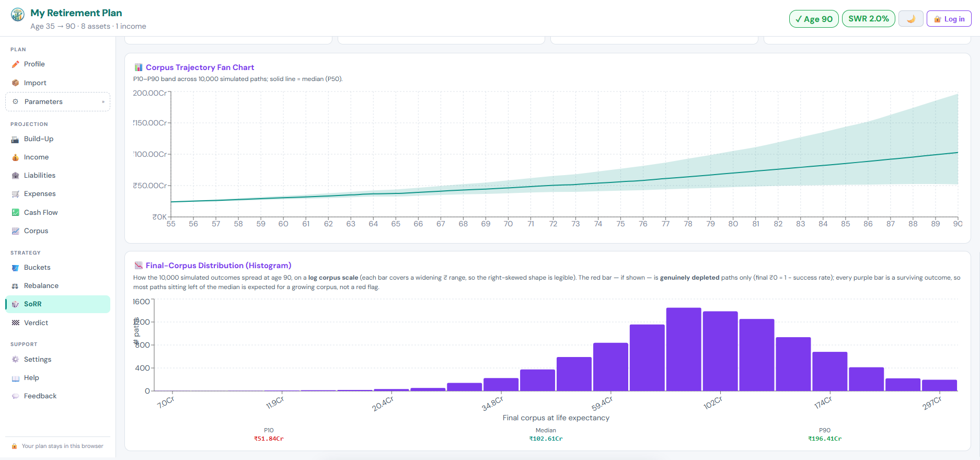Open Settings in Support
Viewport: 980px width, 460px height.
(x=57, y=360)
